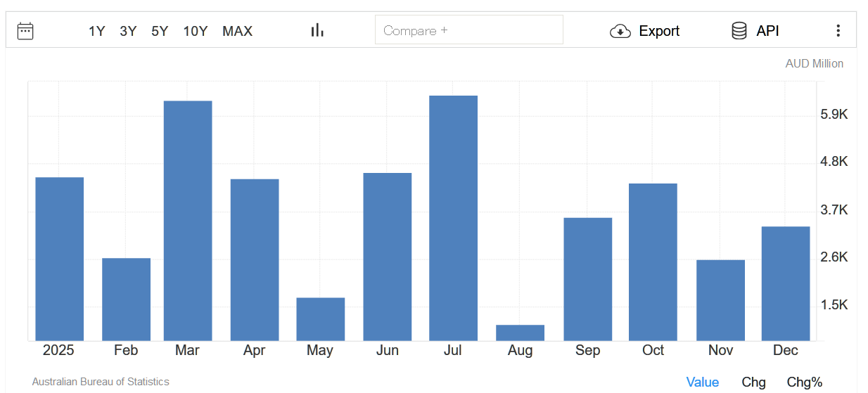Click the Export label

pos(659,31)
